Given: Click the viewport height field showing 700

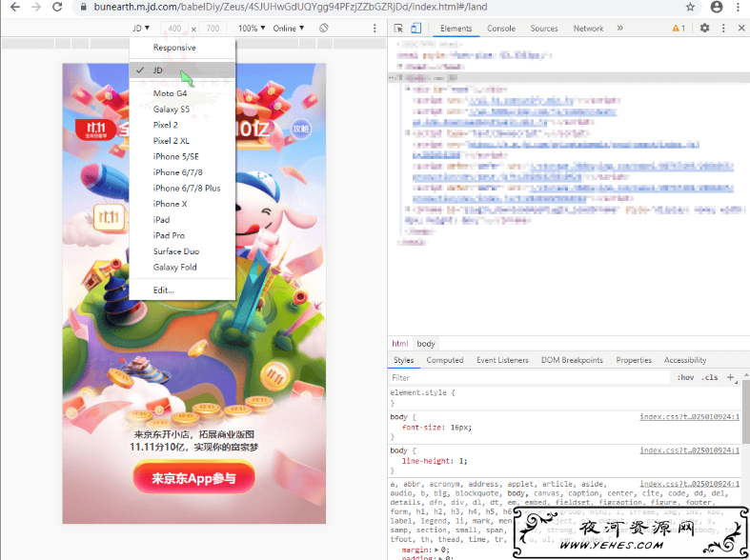Looking at the screenshot, I should pyautogui.click(x=213, y=29).
